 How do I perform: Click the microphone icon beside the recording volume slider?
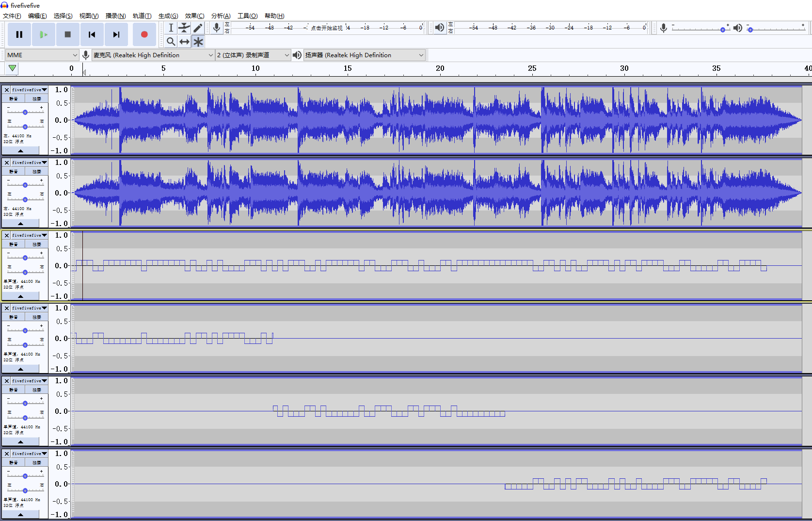(664, 28)
